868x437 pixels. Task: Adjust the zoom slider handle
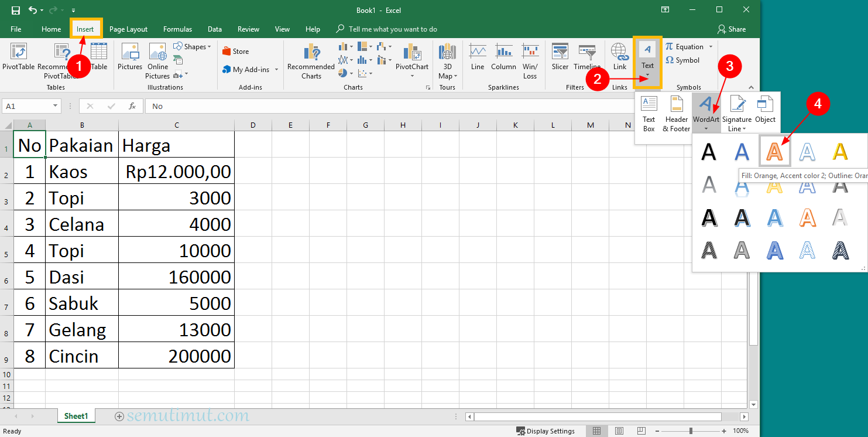[691, 431]
